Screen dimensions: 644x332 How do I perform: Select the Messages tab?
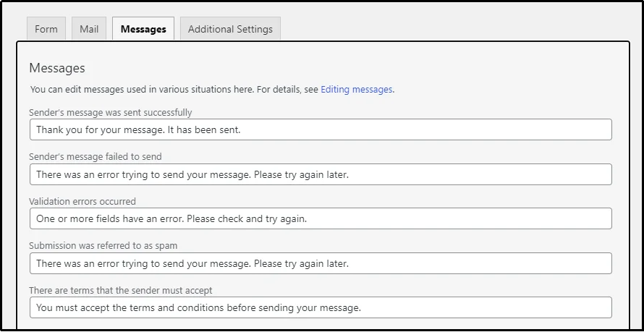click(x=143, y=29)
